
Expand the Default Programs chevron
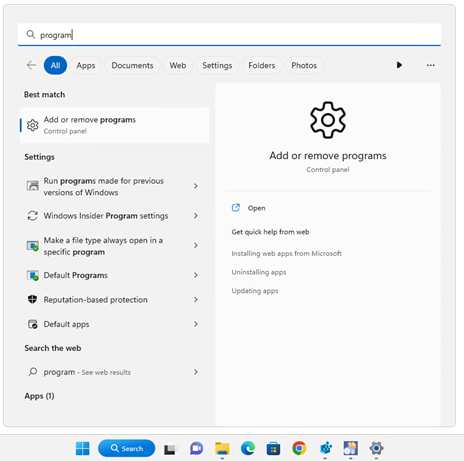point(196,275)
